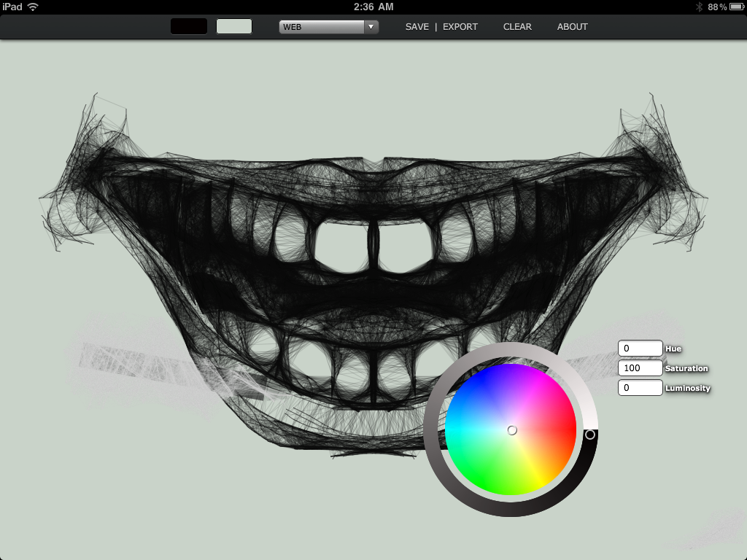Export the artwork
Screen dimensions: 747x560
pos(460,26)
